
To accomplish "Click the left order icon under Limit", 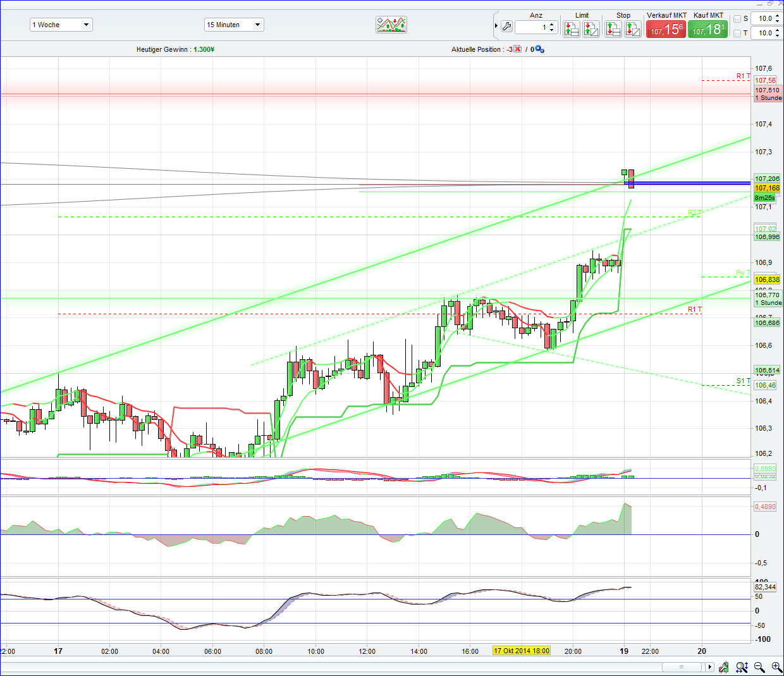I will click(x=572, y=28).
